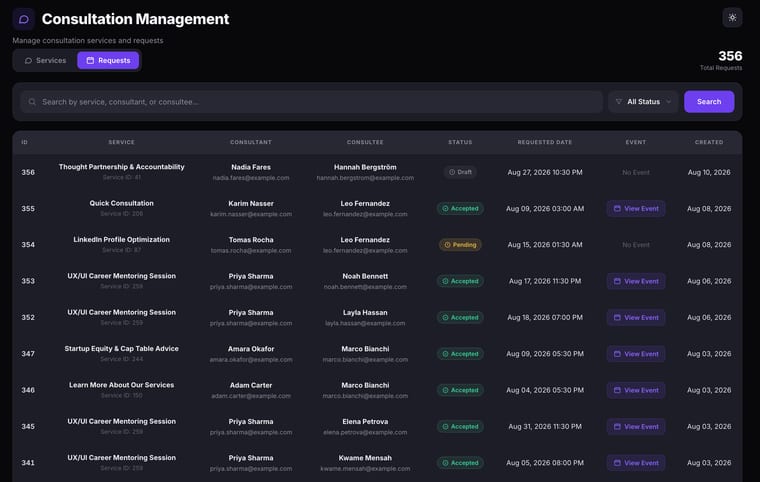The width and height of the screenshot is (760, 482).
Task: Click consultee Hannah Bergström
Action: (365, 167)
